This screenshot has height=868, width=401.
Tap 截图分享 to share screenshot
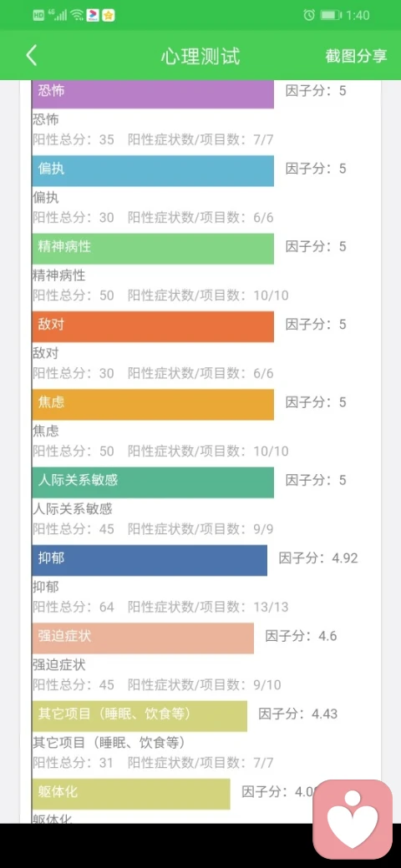point(356,56)
